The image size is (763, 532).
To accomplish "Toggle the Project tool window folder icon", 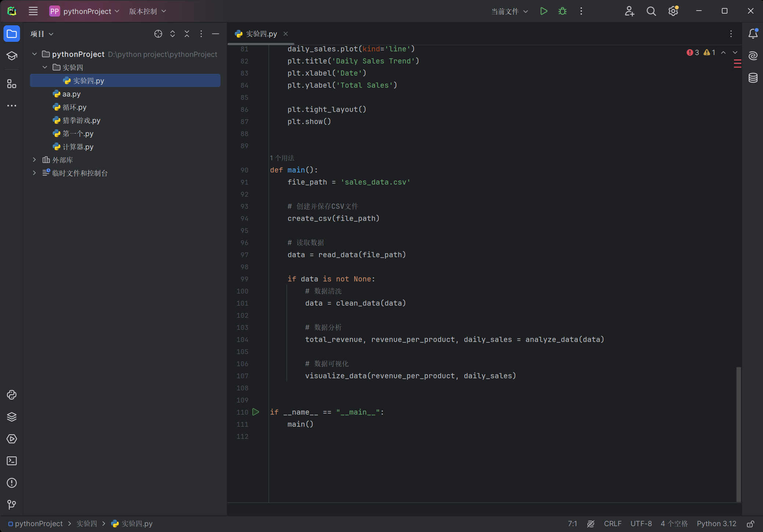I will [x=12, y=34].
